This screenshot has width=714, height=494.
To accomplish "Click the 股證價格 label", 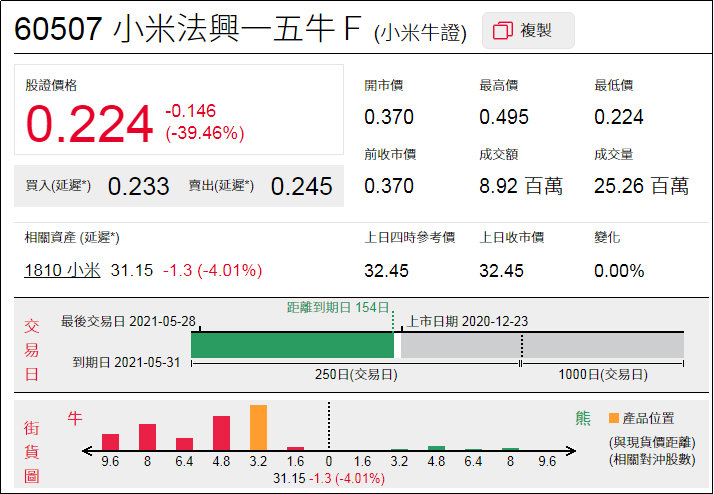I will pos(51,85).
